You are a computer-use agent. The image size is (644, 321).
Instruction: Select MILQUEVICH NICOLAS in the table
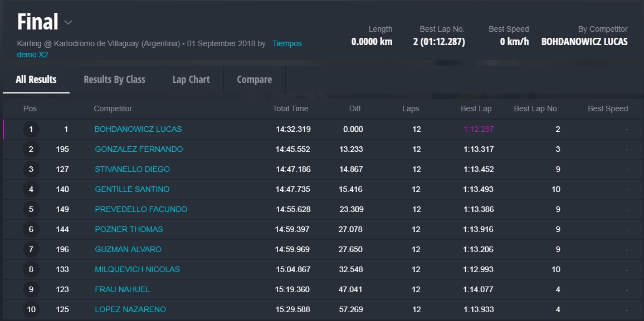point(137,269)
